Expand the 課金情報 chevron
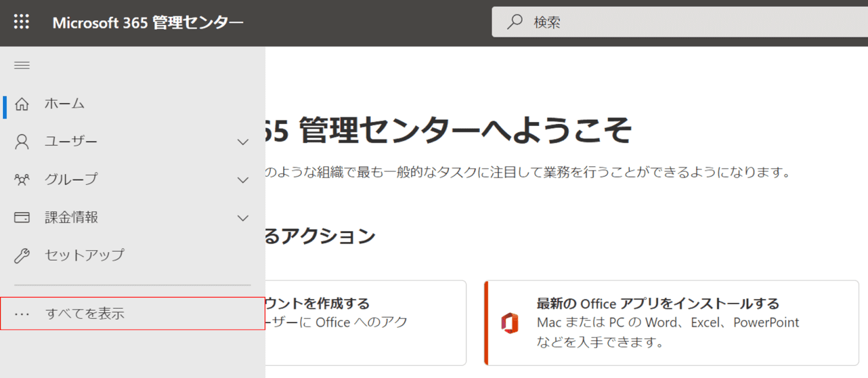 coord(243,218)
